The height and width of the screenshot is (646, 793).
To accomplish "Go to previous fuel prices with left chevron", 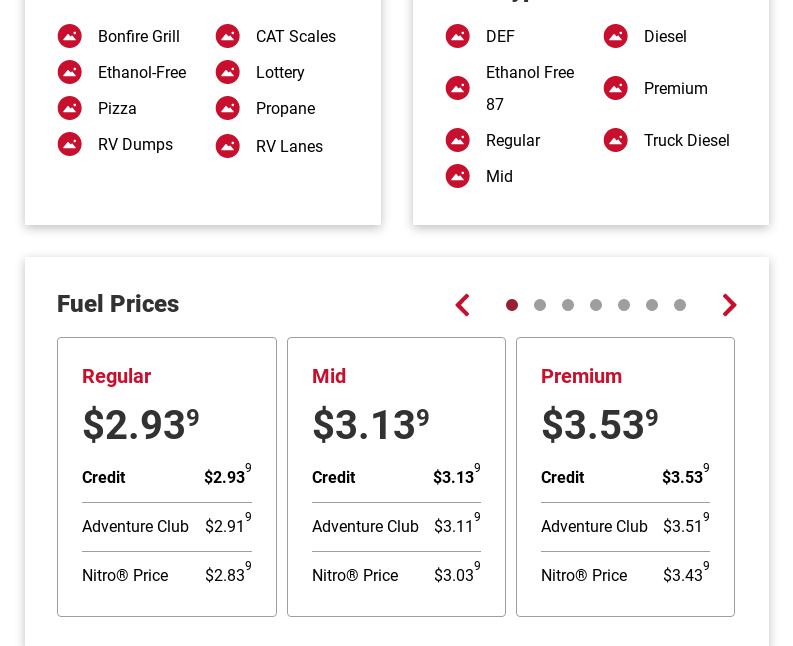I will tap(463, 305).
